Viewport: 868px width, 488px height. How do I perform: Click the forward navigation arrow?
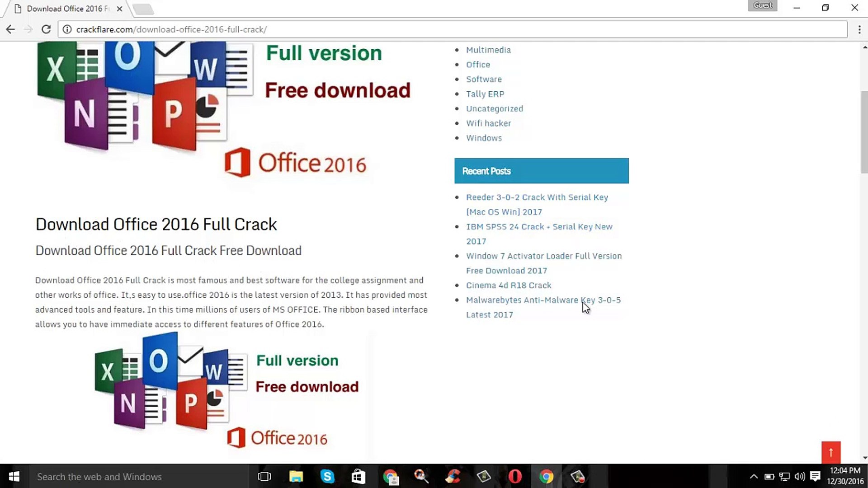28,29
